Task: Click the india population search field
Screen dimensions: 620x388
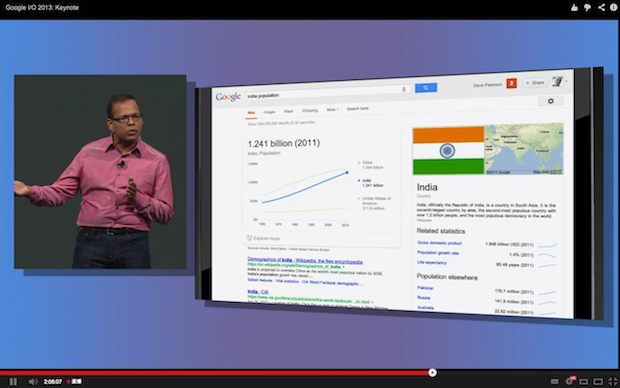Action: 327,93
